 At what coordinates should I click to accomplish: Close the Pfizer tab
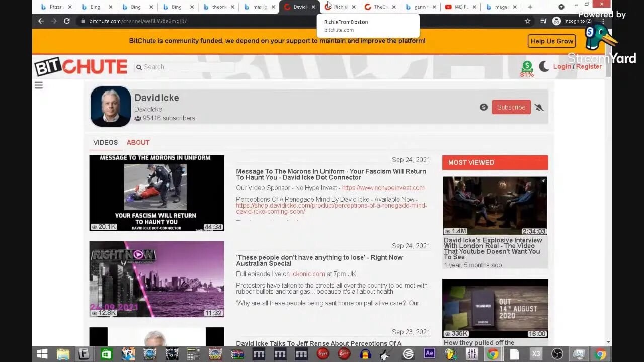point(70,7)
